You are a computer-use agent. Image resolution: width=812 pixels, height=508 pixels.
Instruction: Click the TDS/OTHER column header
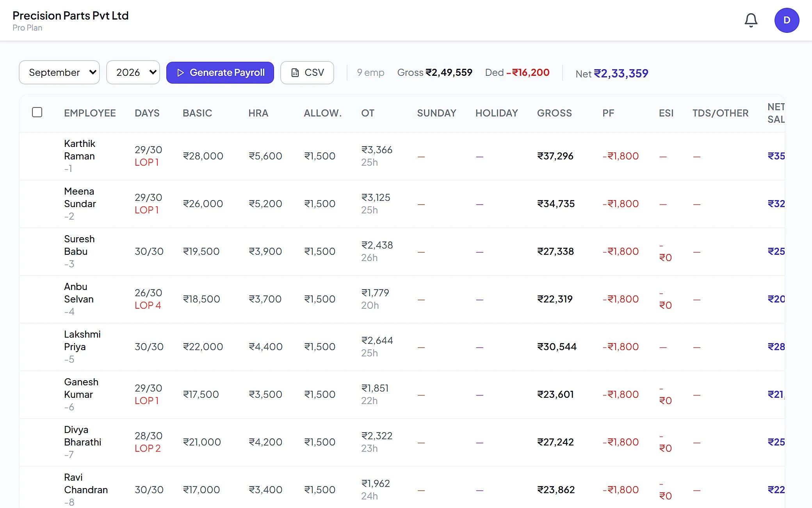(x=720, y=113)
